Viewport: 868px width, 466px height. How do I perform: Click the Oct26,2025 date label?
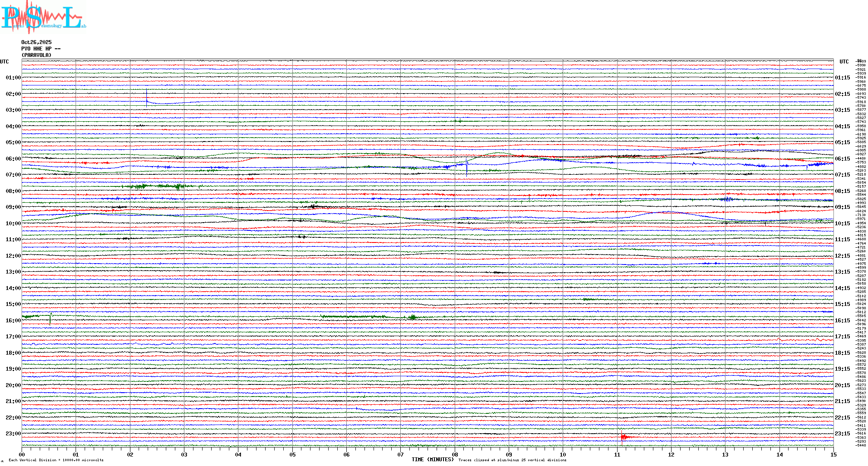pos(36,42)
